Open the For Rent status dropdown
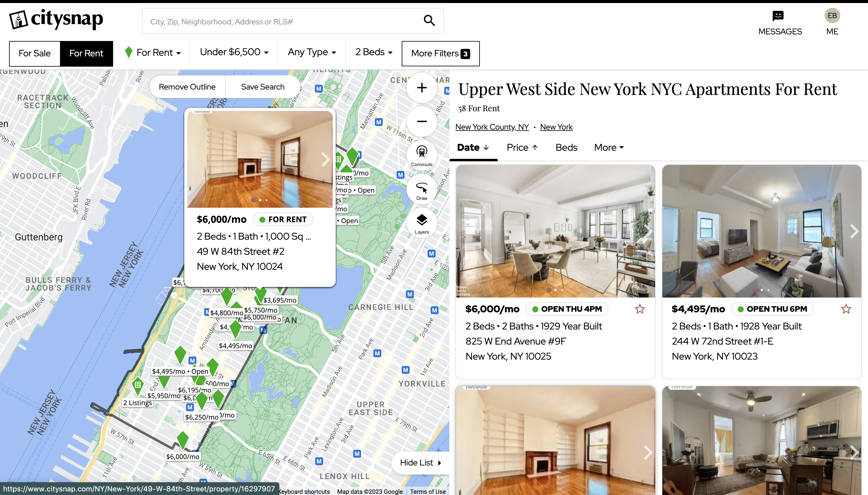 [x=154, y=53]
